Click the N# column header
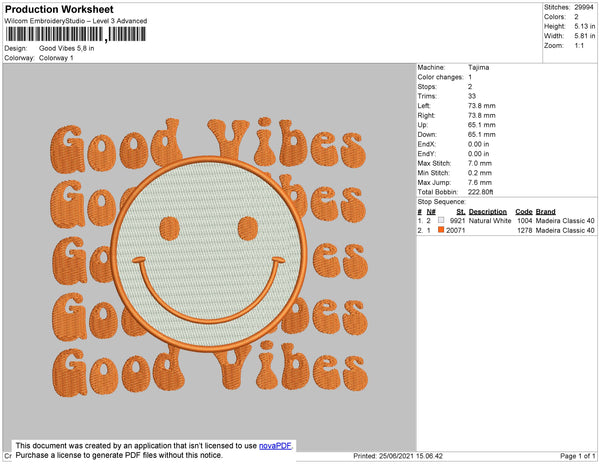600x464 pixels. 431,211
